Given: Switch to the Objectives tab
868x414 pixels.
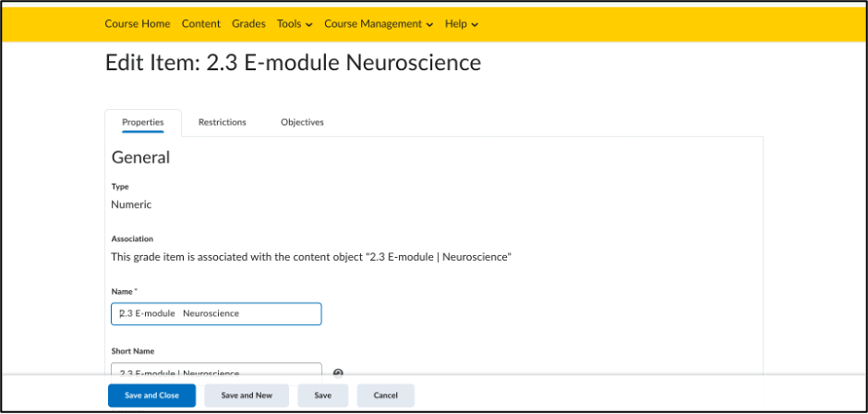Looking at the screenshot, I should click(x=302, y=123).
